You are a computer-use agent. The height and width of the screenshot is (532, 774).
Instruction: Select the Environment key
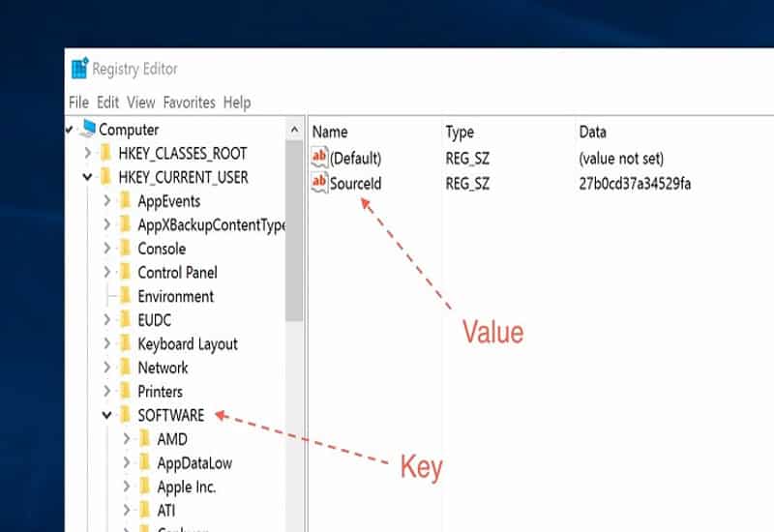pos(175,297)
